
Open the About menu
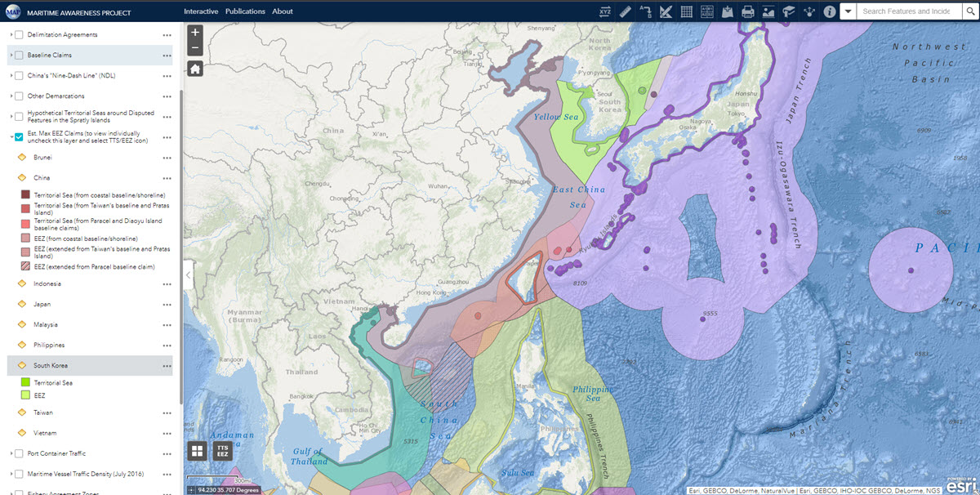(x=283, y=11)
